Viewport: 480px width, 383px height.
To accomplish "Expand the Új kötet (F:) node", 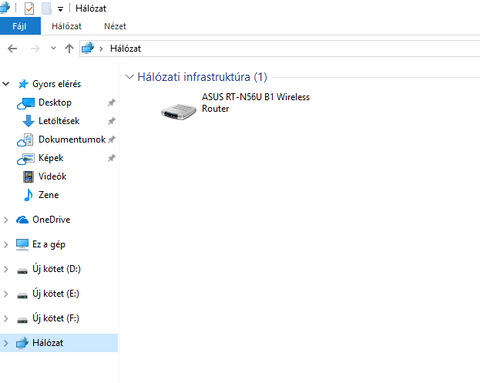I will pyautogui.click(x=6, y=318).
